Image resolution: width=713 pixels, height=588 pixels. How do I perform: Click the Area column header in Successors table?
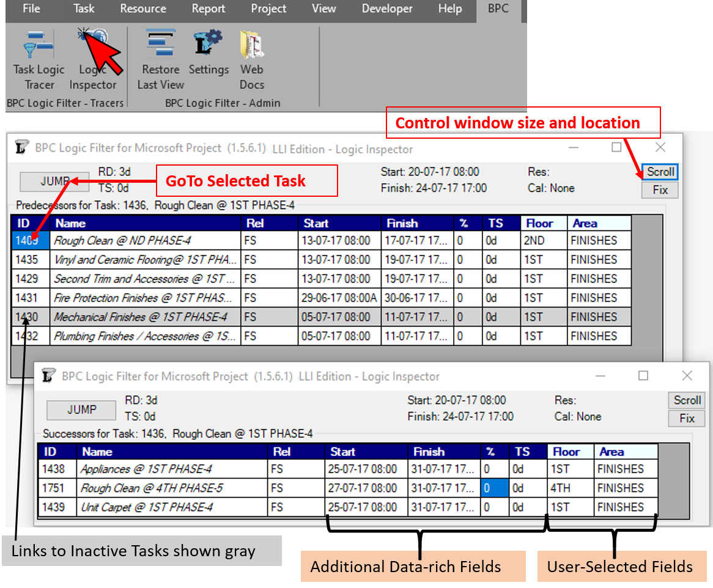click(x=626, y=452)
